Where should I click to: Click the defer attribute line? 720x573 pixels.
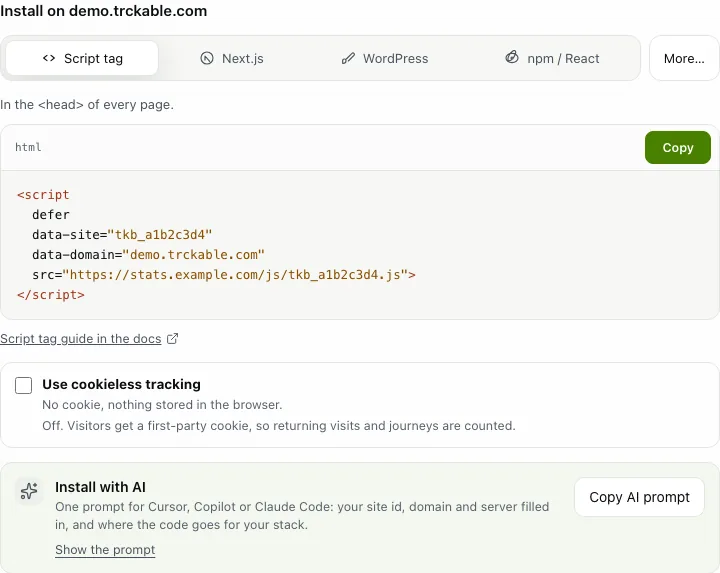[x=51, y=215]
